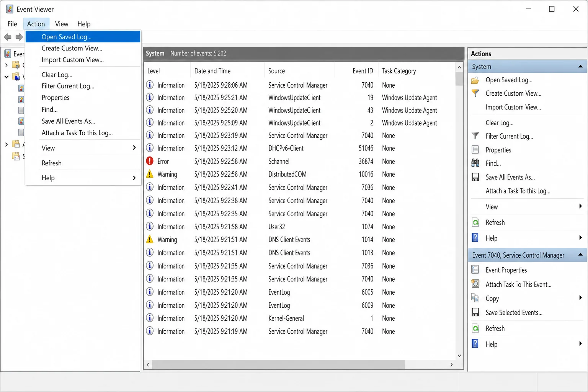Click the horizontal scrollbar right arrow

tap(451, 364)
